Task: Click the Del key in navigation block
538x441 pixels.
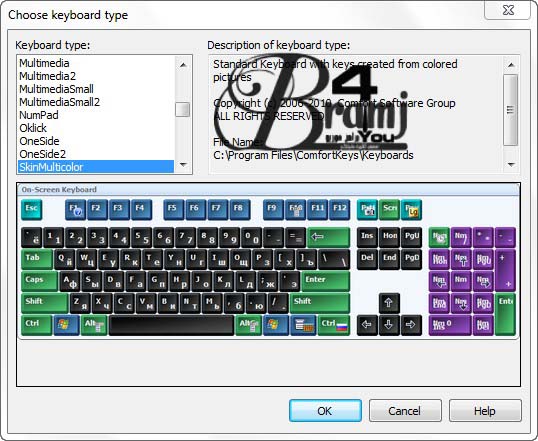Action: pos(367,259)
